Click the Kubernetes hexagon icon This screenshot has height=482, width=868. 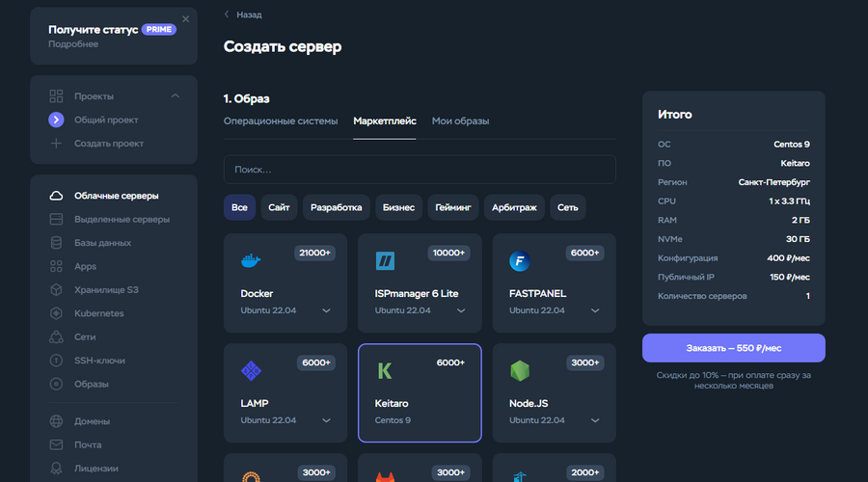tap(56, 313)
